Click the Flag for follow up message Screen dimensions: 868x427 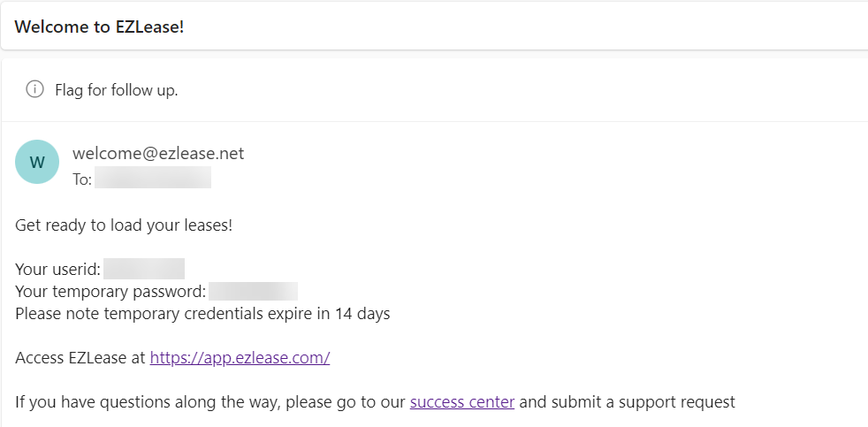pos(117,89)
